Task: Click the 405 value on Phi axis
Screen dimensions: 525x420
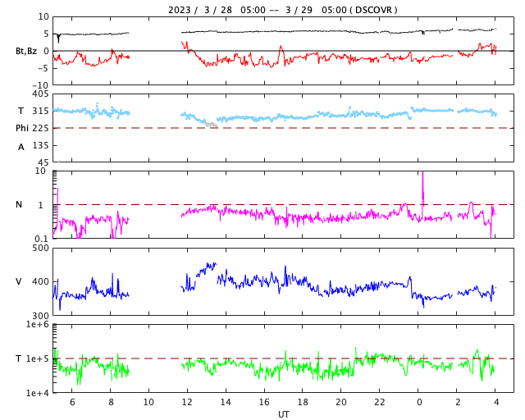Action: [39, 94]
